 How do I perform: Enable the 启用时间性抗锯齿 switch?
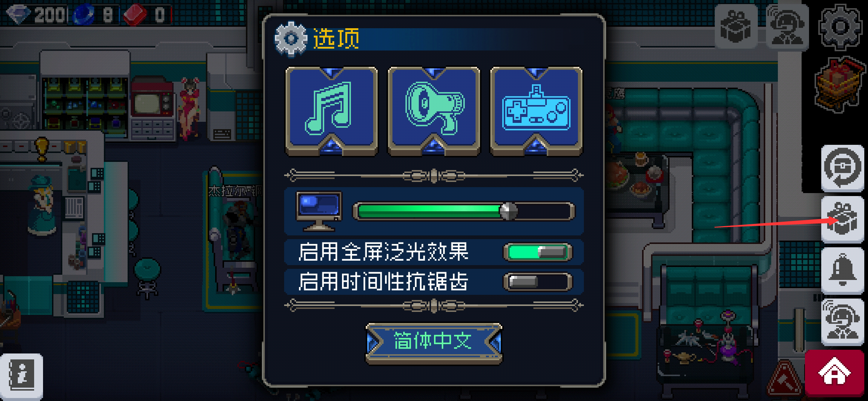pos(537,282)
